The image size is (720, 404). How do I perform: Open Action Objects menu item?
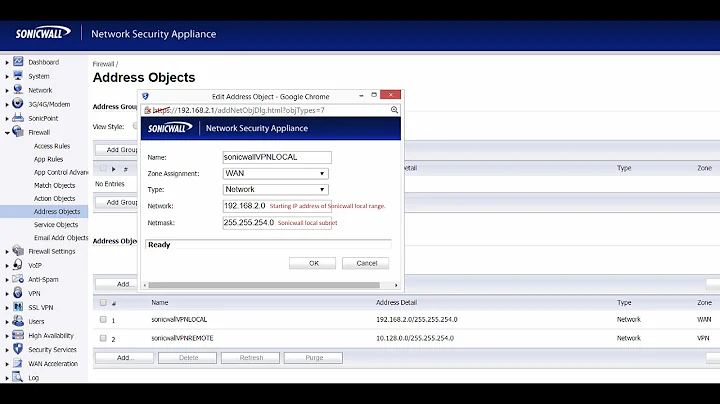54,198
